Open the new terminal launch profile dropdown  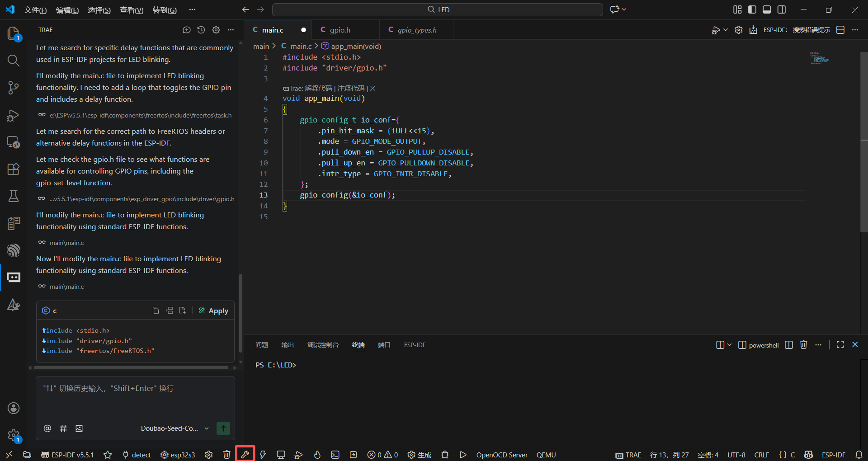pos(729,345)
